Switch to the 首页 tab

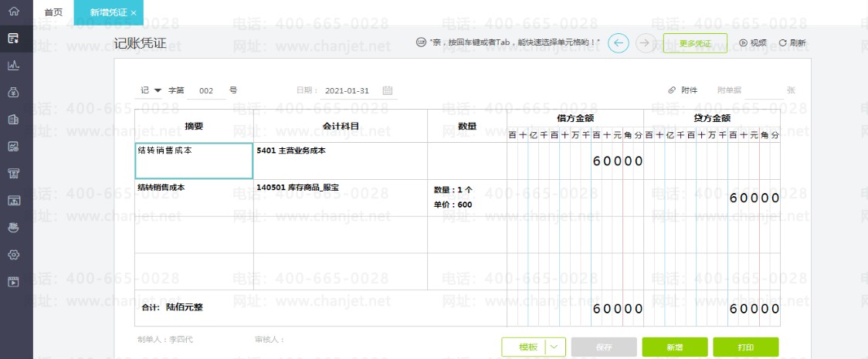click(53, 12)
